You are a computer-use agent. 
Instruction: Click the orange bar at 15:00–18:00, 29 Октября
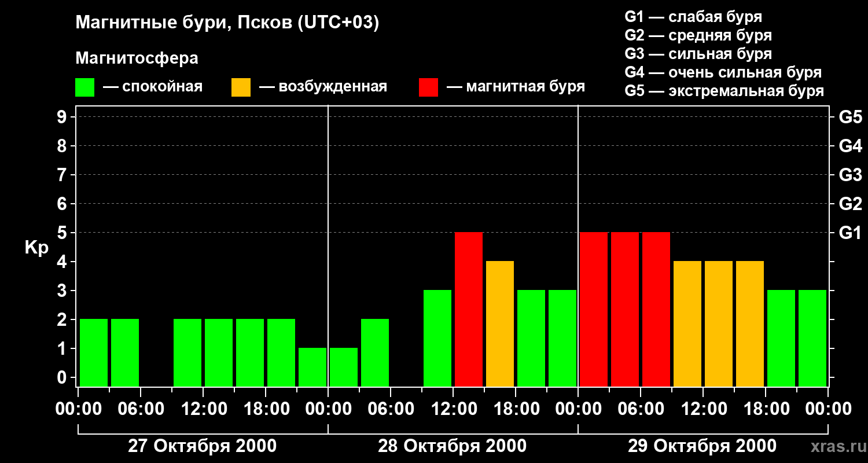750,324
